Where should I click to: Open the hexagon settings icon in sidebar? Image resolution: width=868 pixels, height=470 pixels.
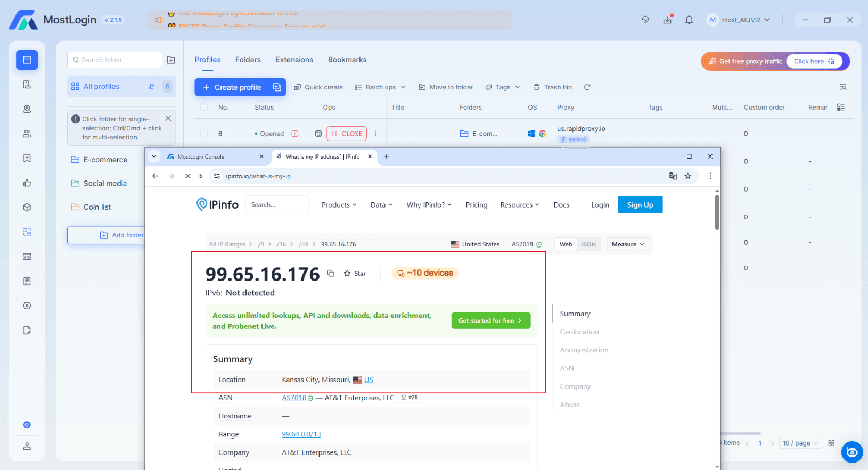coord(27,306)
